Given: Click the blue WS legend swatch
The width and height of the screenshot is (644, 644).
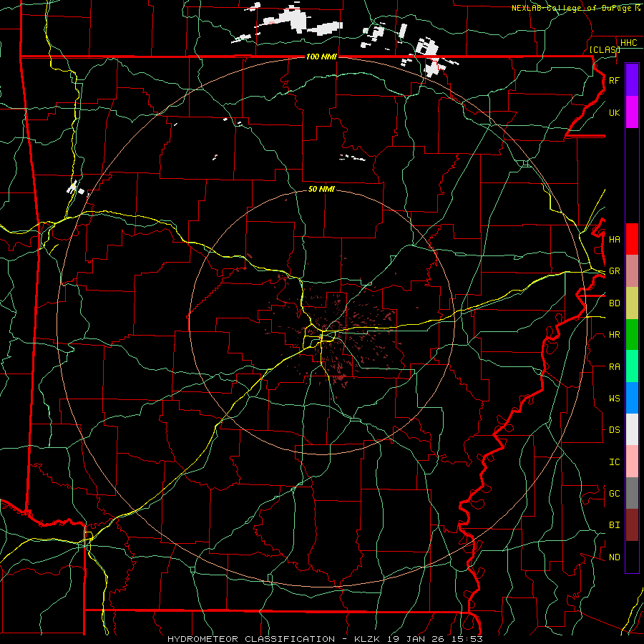Looking at the screenshot, I should (x=632, y=398).
